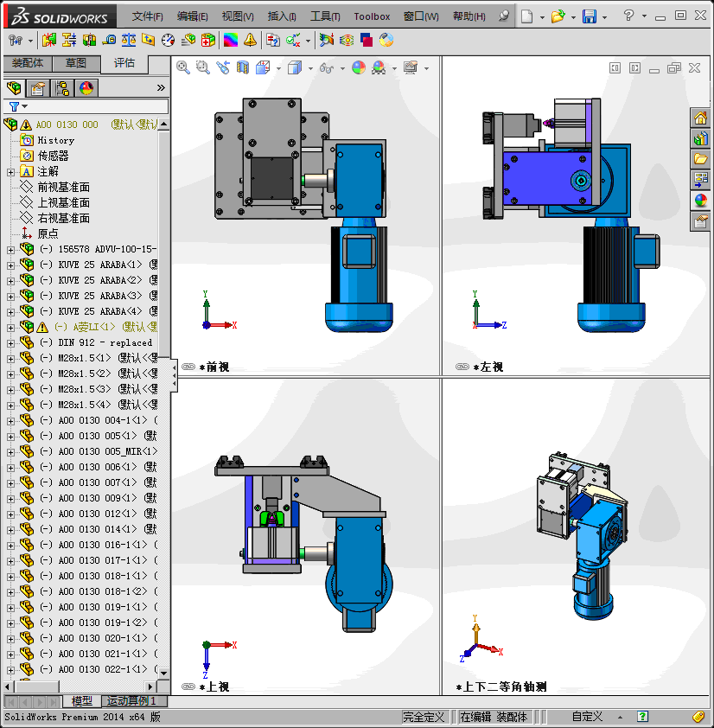Open 自定义 units menu in status bar
714x728 pixels.
tap(587, 717)
